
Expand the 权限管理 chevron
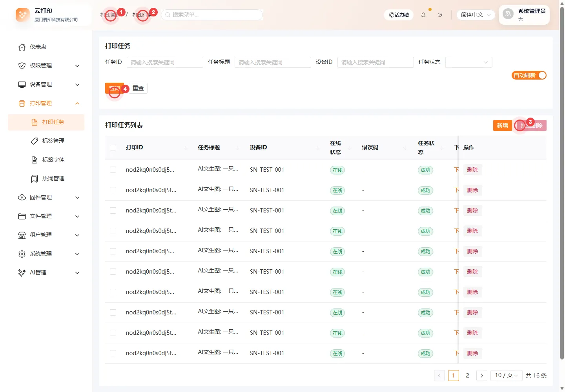[x=77, y=66]
